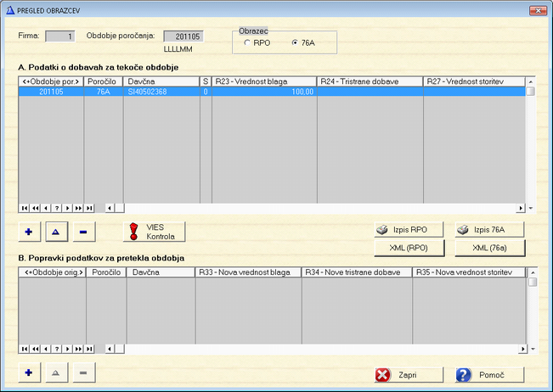The width and height of the screenshot is (553, 392).
Task: Run VIES Kontrola check
Action: [x=154, y=232]
